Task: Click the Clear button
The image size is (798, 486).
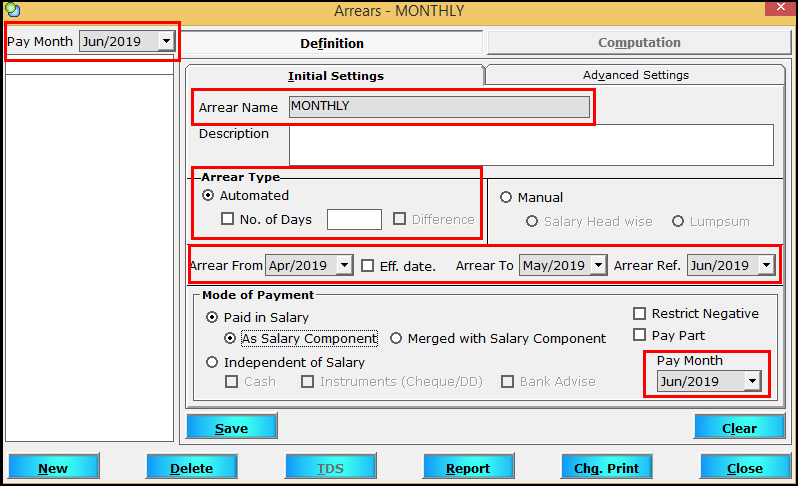Action: 739,426
